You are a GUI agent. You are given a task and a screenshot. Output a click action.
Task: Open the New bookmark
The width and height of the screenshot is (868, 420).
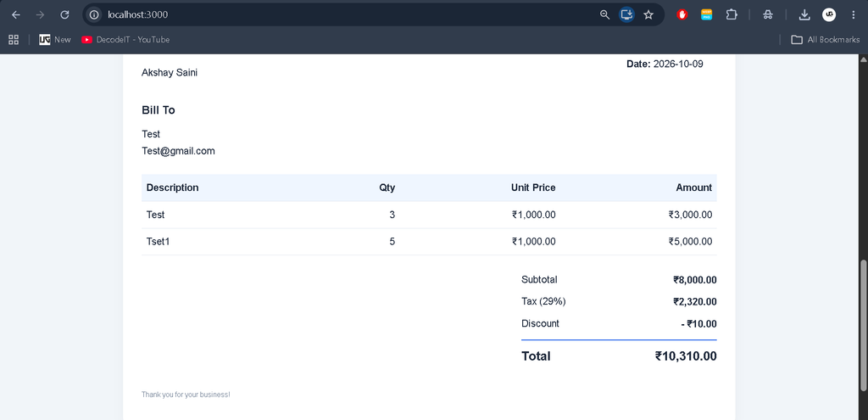55,39
